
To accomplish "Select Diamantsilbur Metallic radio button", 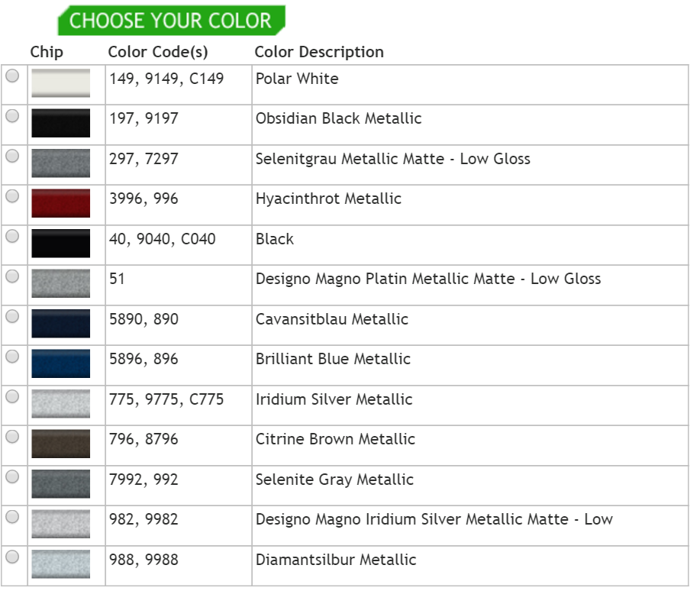I will 12,557.
